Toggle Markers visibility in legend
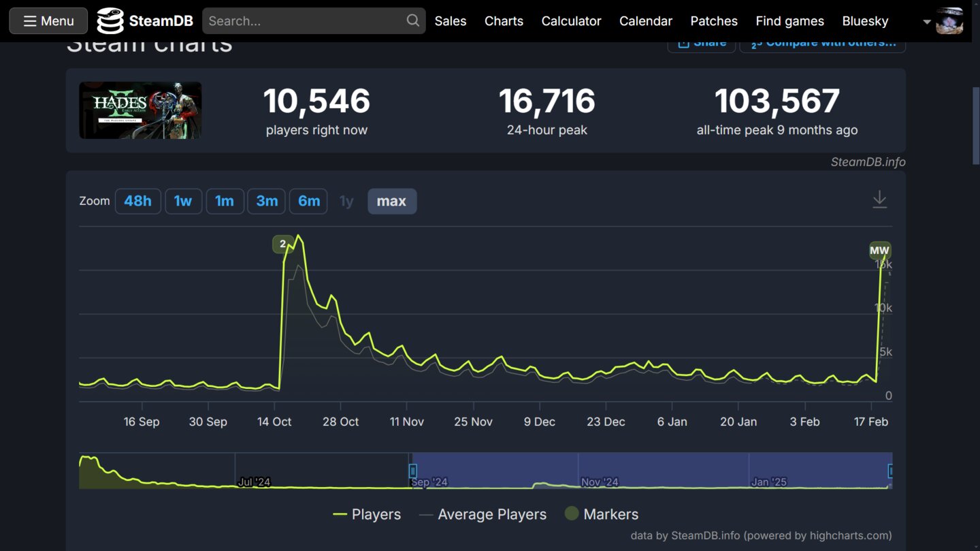The height and width of the screenshot is (551, 980). [x=602, y=514]
